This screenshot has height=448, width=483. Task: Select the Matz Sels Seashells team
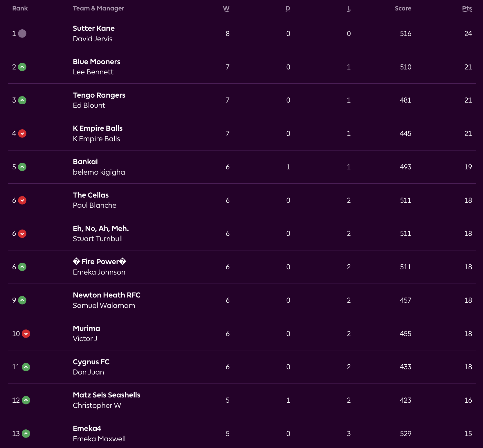[107, 395]
